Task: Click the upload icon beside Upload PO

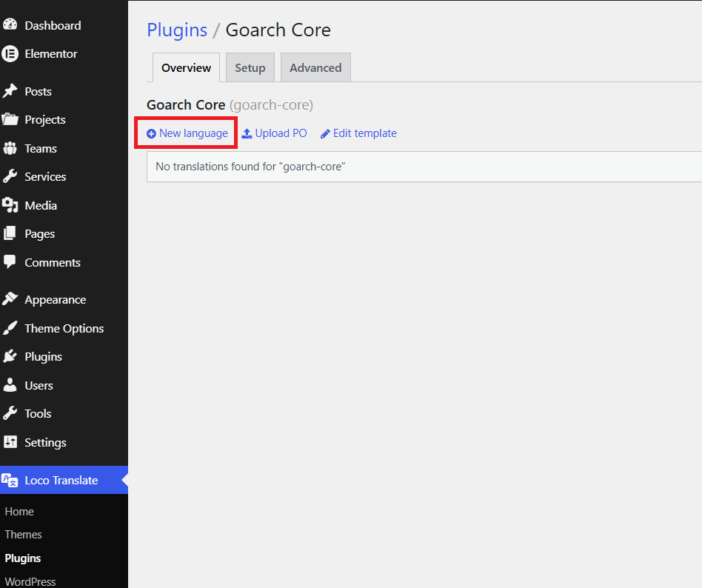Action: [247, 133]
